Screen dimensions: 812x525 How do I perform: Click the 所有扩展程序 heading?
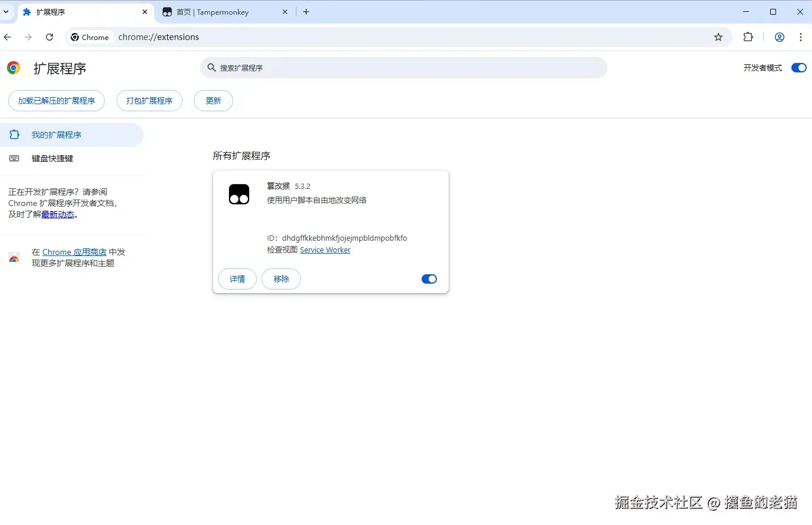(x=241, y=156)
